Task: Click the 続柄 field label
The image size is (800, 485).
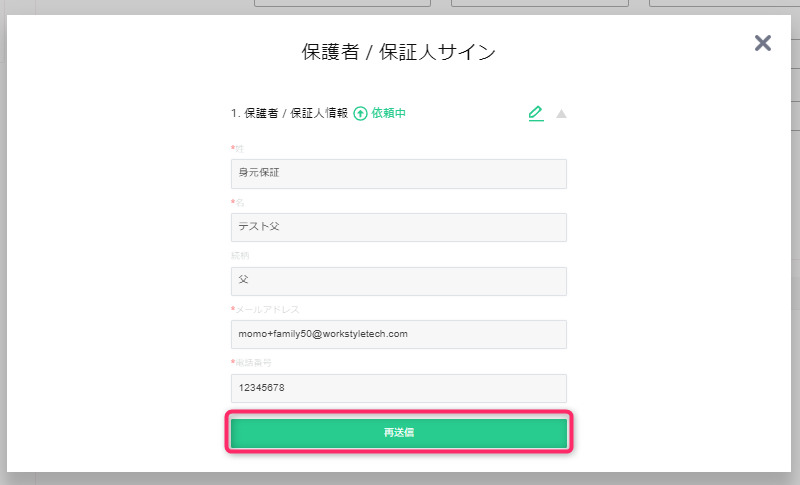Action: click(x=240, y=256)
